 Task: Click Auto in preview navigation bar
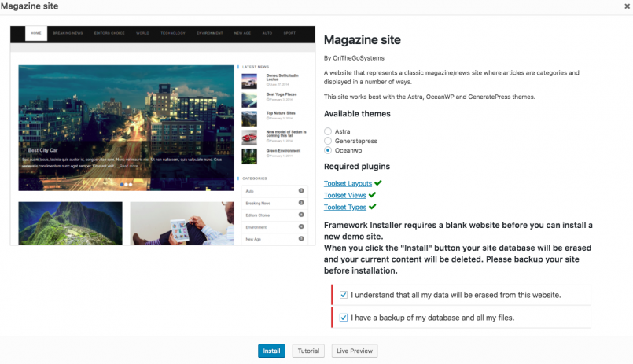267,33
